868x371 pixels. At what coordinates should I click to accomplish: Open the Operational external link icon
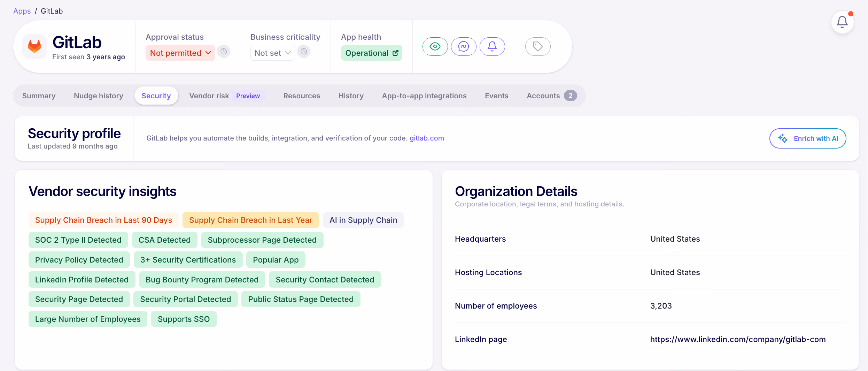pos(395,53)
